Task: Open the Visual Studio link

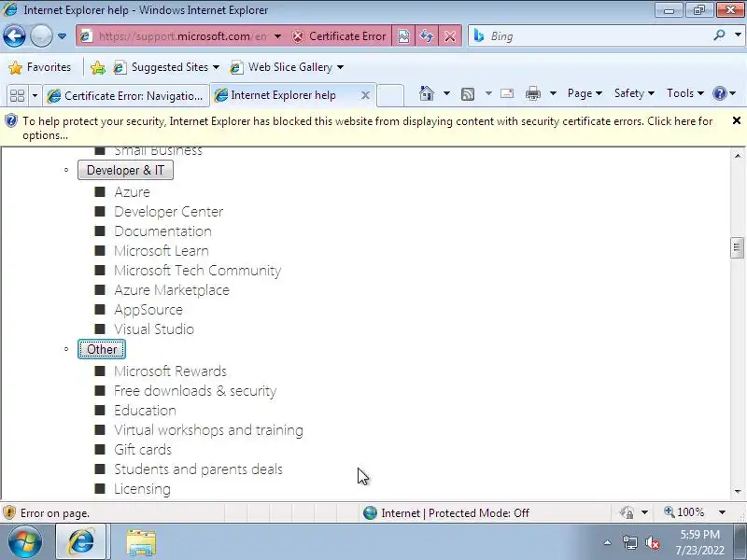Action: 154,329
